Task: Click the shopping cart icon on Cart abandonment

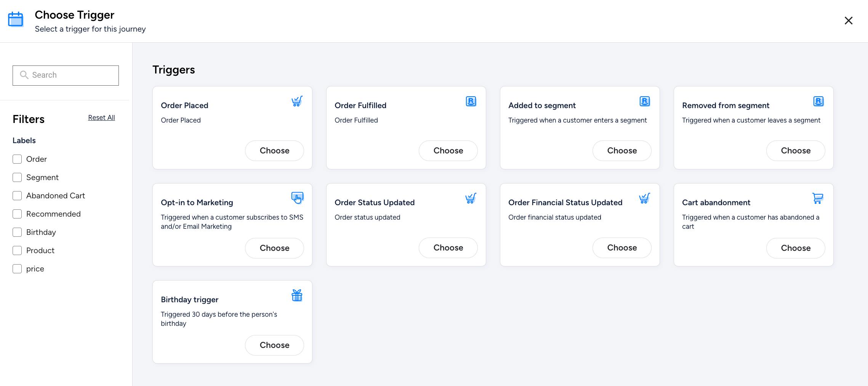Action: click(x=818, y=198)
